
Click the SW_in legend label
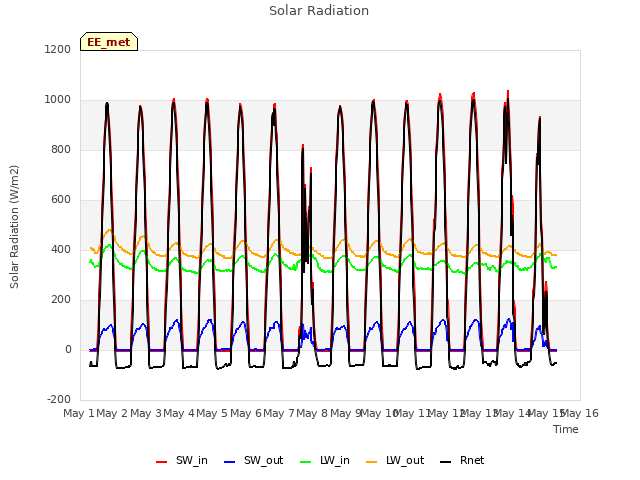pyautogui.click(x=192, y=461)
